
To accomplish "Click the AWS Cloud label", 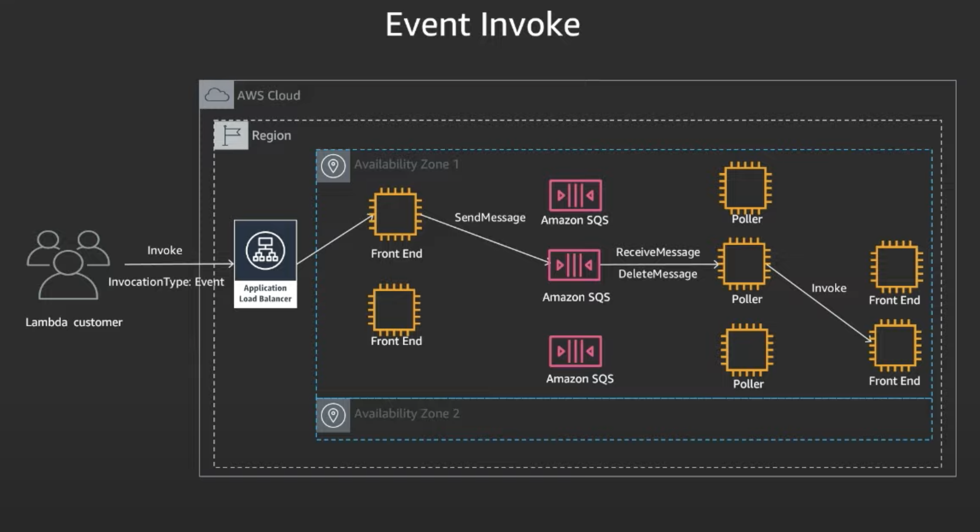I will [269, 95].
